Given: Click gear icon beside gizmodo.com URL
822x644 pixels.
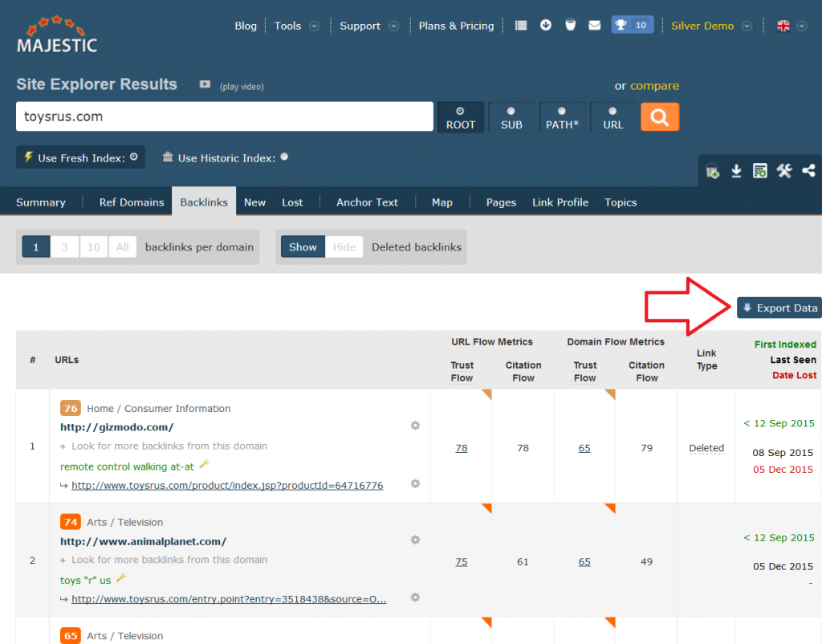Looking at the screenshot, I should 415,426.
